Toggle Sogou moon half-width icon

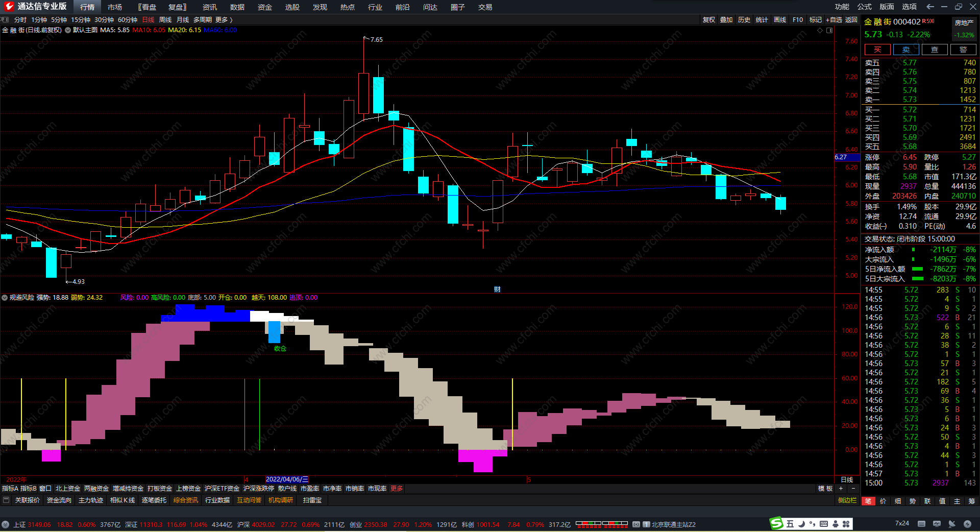(801, 524)
